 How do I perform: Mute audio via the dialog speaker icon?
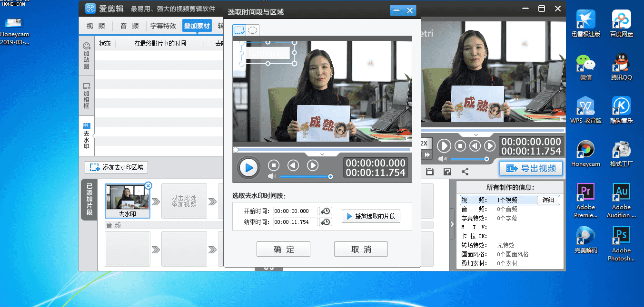coord(272,177)
